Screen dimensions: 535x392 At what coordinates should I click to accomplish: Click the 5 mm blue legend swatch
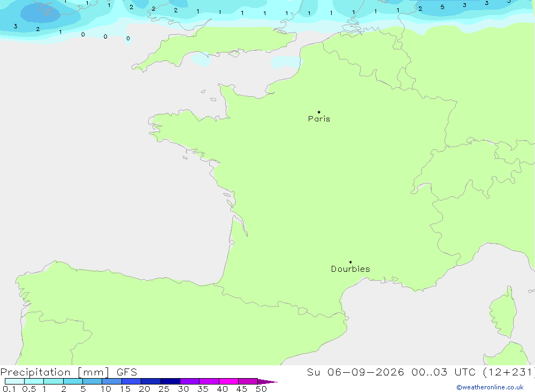click(x=92, y=381)
